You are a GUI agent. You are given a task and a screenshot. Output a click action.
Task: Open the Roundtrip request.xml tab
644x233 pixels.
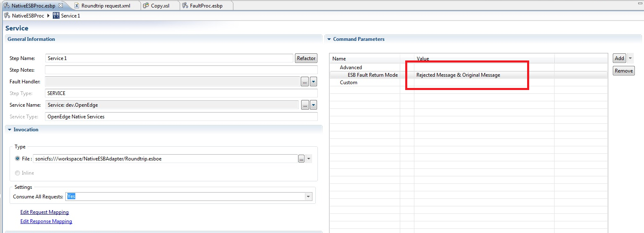(x=106, y=6)
